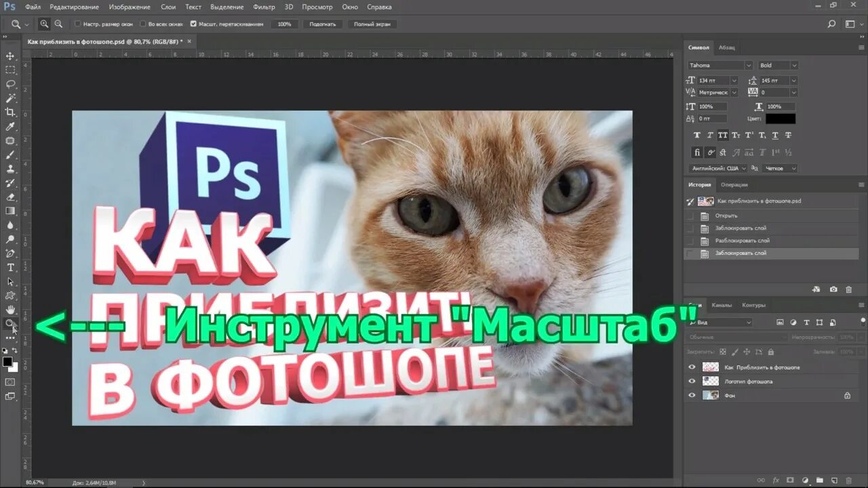Open the Tahoma font family dropdown
Image resolution: width=868 pixels, height=488 pixels.
pos(749,65)
